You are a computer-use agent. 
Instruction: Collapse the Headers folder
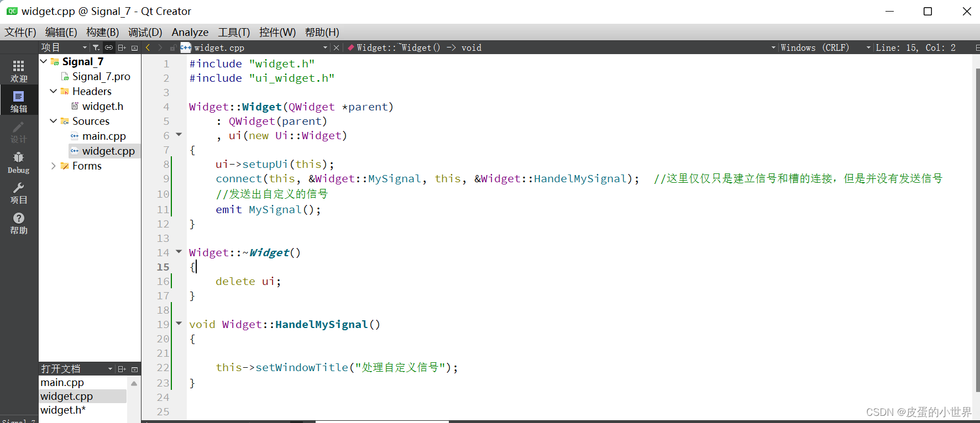(x=53, y=91)
